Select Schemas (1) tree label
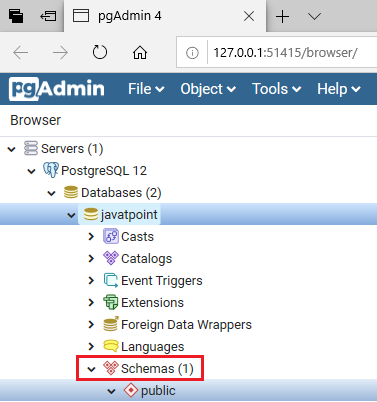Viewport: 377px width, 402px height. tap(157, 369)
